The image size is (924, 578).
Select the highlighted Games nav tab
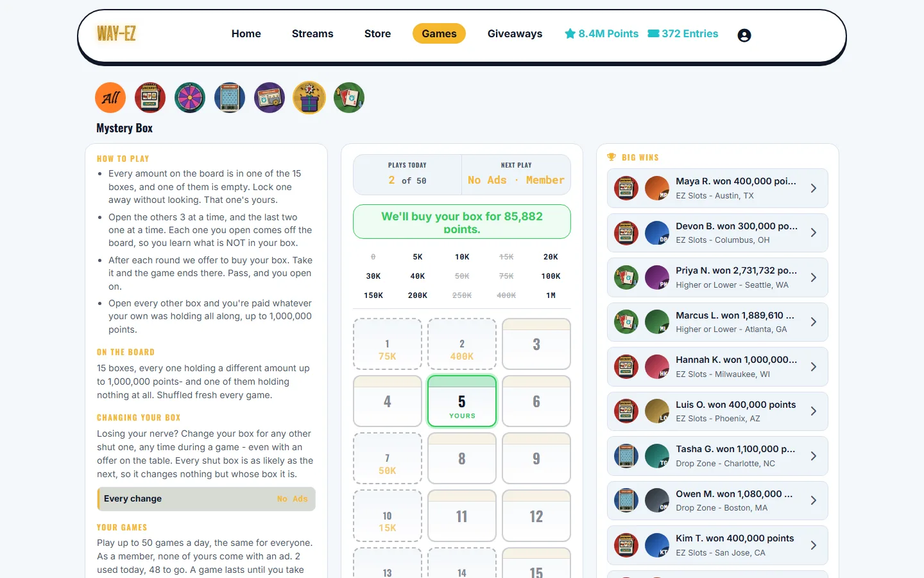pyautogui.click(x=439, y=33)
